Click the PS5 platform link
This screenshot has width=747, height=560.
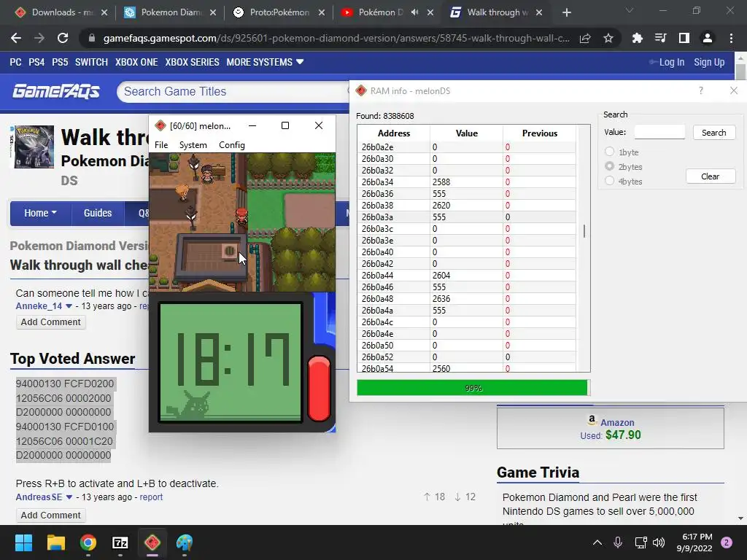pyautogui.click(x=60, y=62)
